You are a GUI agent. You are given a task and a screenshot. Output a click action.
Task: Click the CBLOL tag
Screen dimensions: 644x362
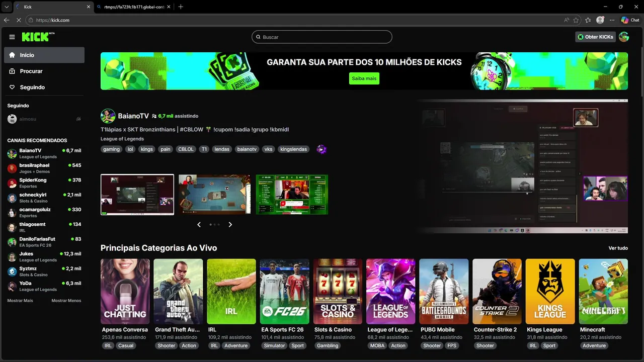coord(186,149)
